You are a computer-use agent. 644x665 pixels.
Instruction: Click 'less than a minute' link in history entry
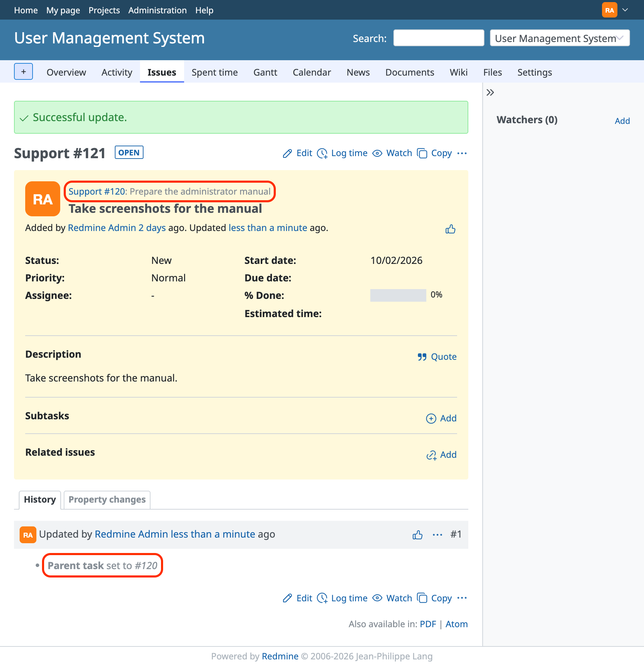point(213,534)
